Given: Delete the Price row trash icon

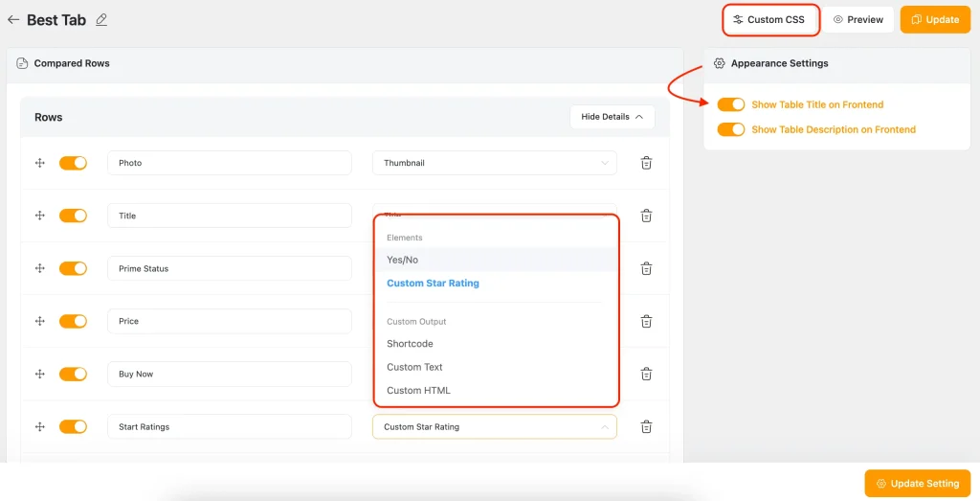Looking at the screenshot, I should tap(646, 322).
